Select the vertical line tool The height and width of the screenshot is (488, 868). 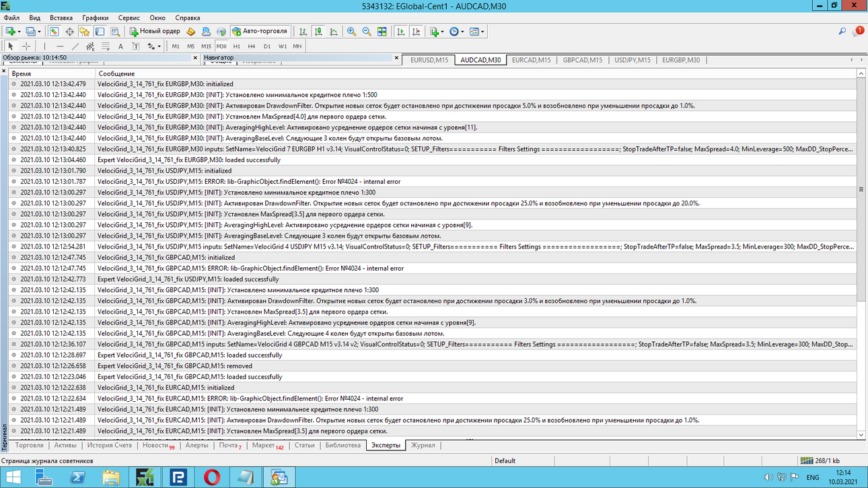coord(44,46)
